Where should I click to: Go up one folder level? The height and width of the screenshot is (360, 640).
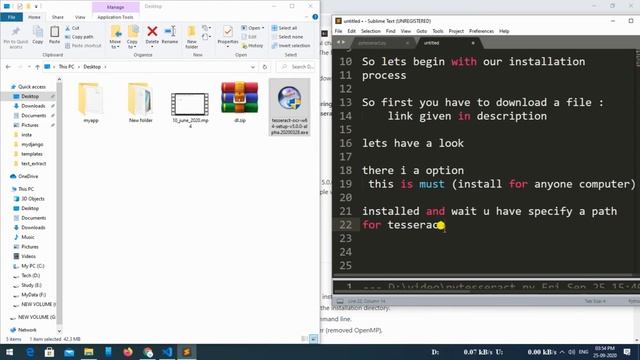37,67
